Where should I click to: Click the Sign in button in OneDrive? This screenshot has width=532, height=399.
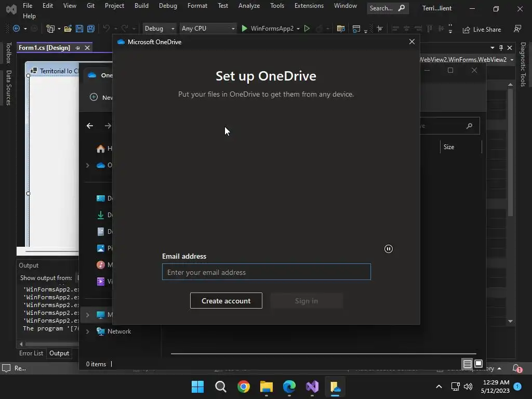[307, 301]
